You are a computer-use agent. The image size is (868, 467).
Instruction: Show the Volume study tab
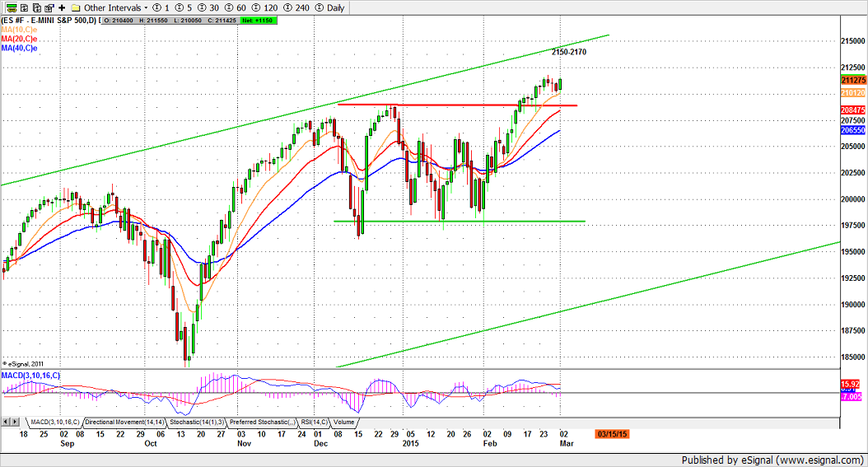(x=343, y=422)
